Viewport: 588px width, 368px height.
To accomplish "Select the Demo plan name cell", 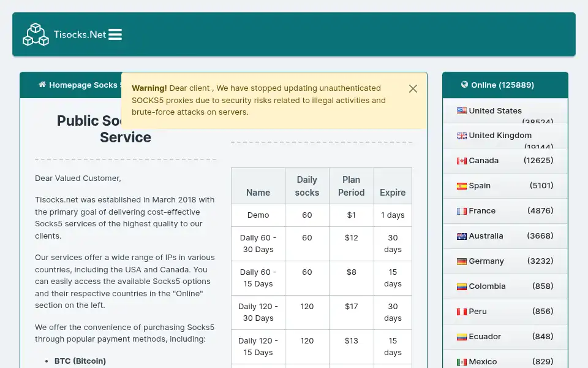I will pos(258,215).
